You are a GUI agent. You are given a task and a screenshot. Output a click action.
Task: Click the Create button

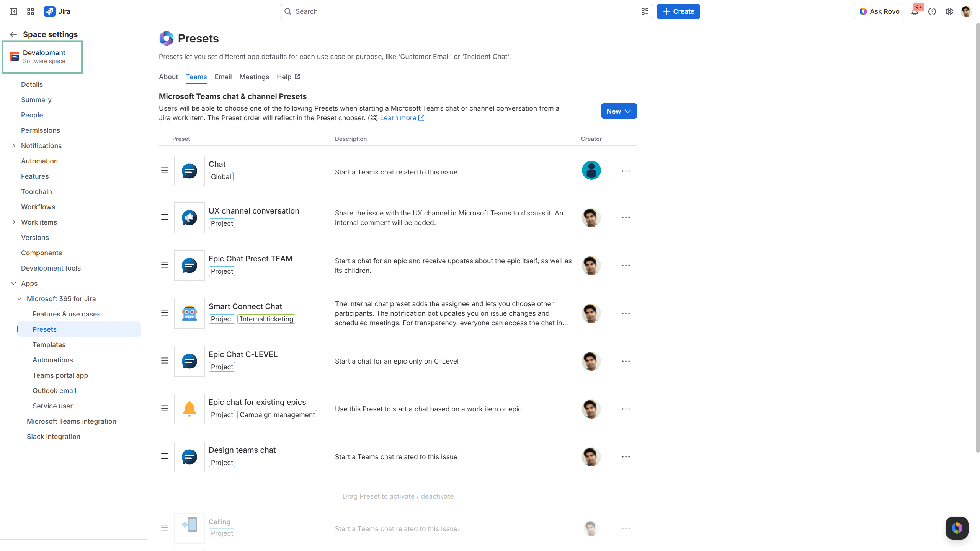(678, 11)
